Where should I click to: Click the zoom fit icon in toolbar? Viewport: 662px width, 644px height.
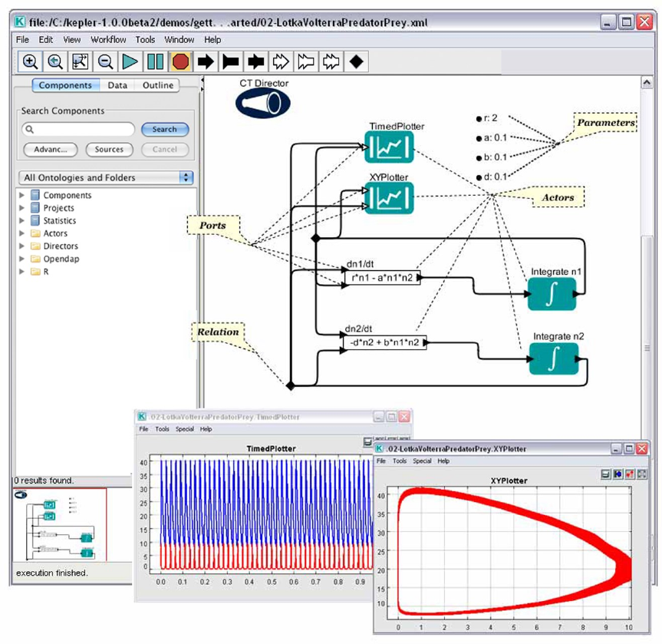[81, 61]
